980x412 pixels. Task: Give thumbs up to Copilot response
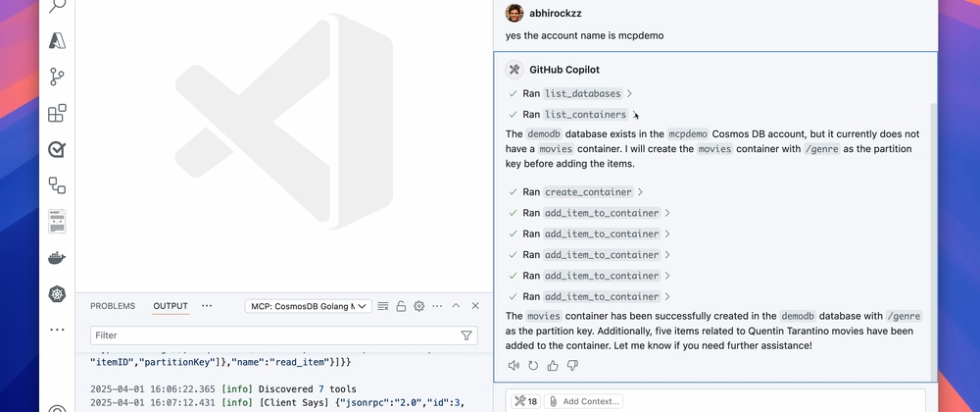553,366
